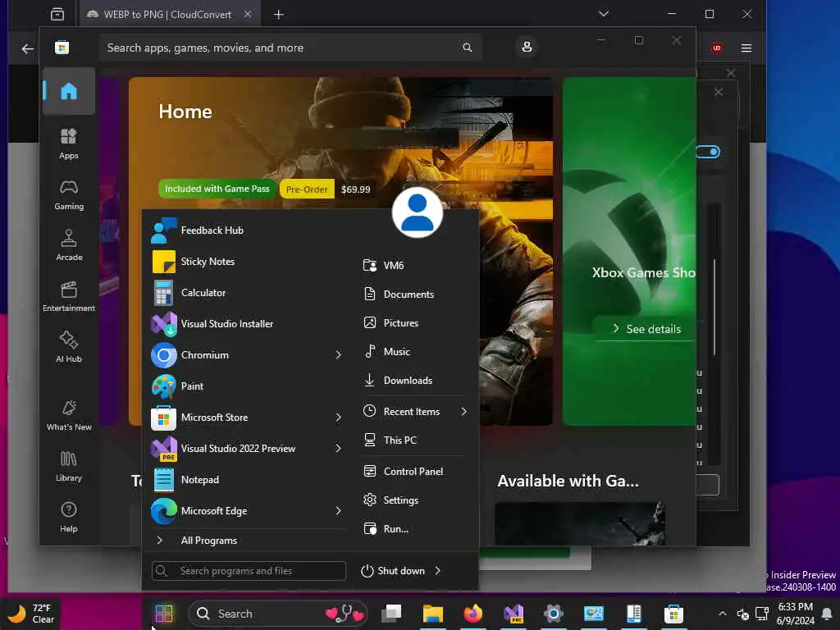Image resolution: width=840 pixels, height=630 pixels.
Task: Open Arcade section in Store sidebar
Action: (x=69, y=246)
